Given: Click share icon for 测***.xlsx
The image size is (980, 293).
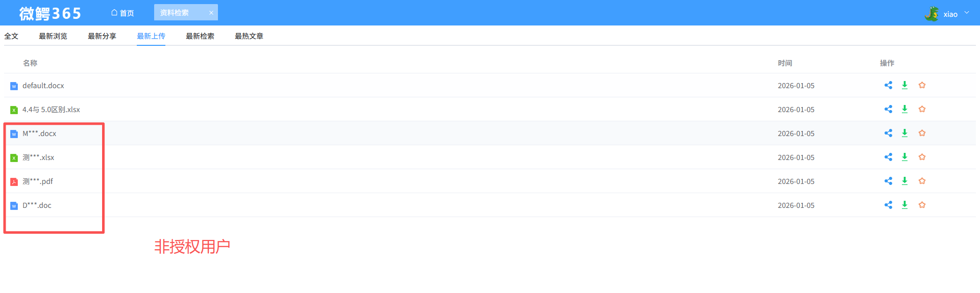Looking at the screenshot, I should click(x=888, y=157).
